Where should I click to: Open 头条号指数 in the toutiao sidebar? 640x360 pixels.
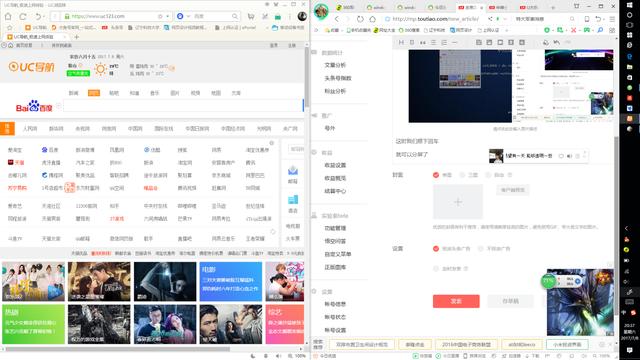pos(338,78)
